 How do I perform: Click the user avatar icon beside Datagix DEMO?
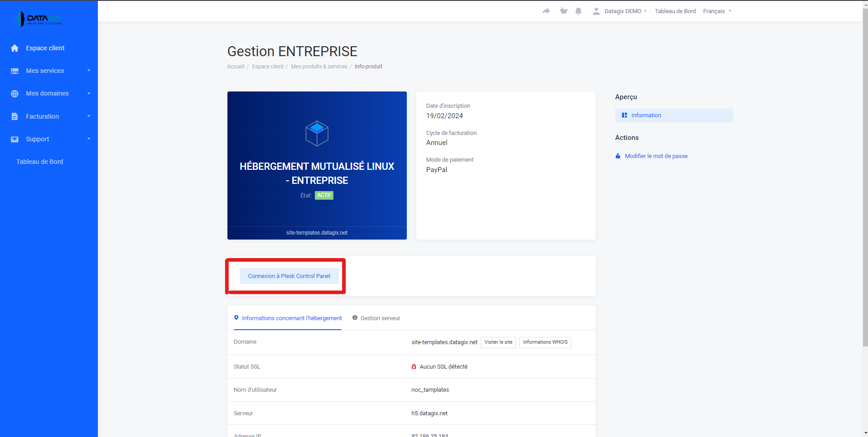[x=596, y=11]
